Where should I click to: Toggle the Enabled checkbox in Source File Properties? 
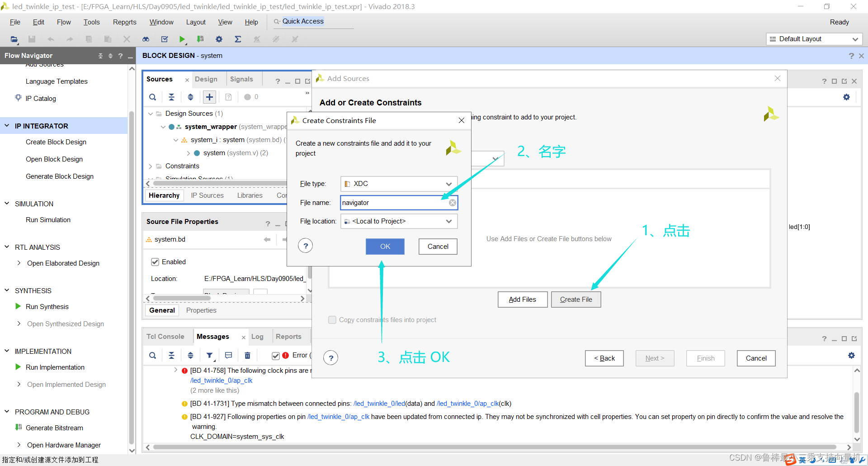click(155, 262)
